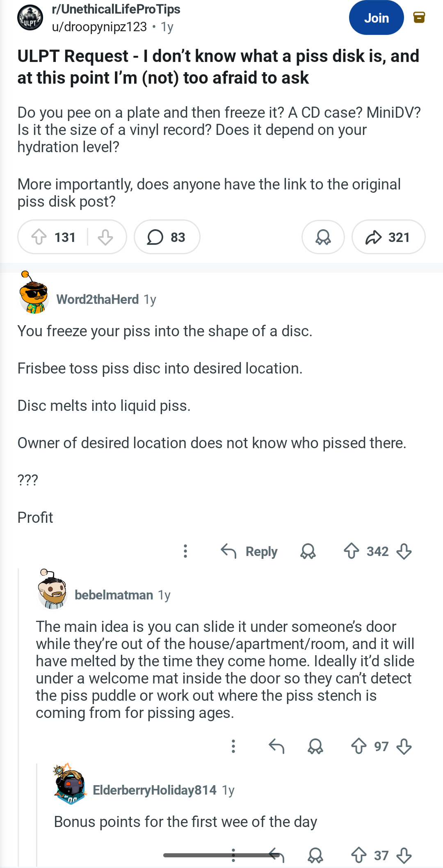Downvote ElderberryHoliday814's comment
This screenshot has width=443, height=868.
pyautogui.click(x=404, y=855)
